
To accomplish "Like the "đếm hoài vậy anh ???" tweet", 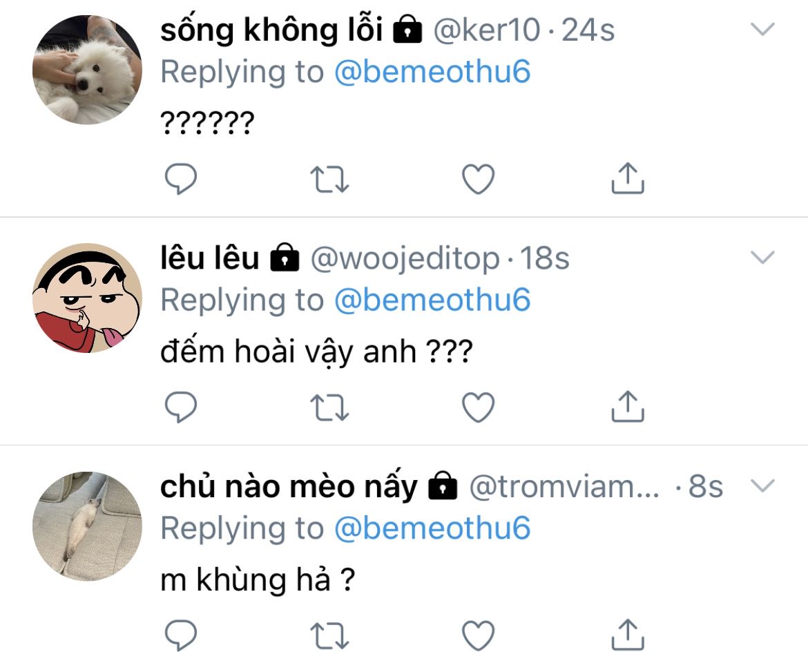I will coord(478,407).
